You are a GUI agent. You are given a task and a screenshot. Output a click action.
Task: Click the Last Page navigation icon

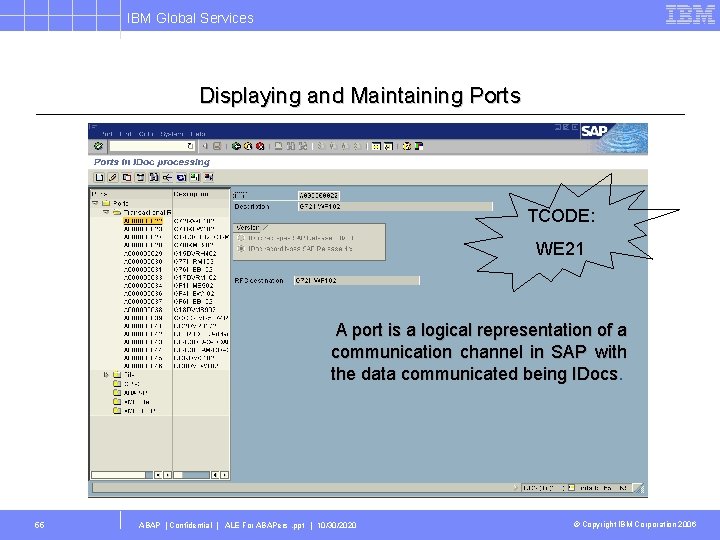tap(356, 146)
